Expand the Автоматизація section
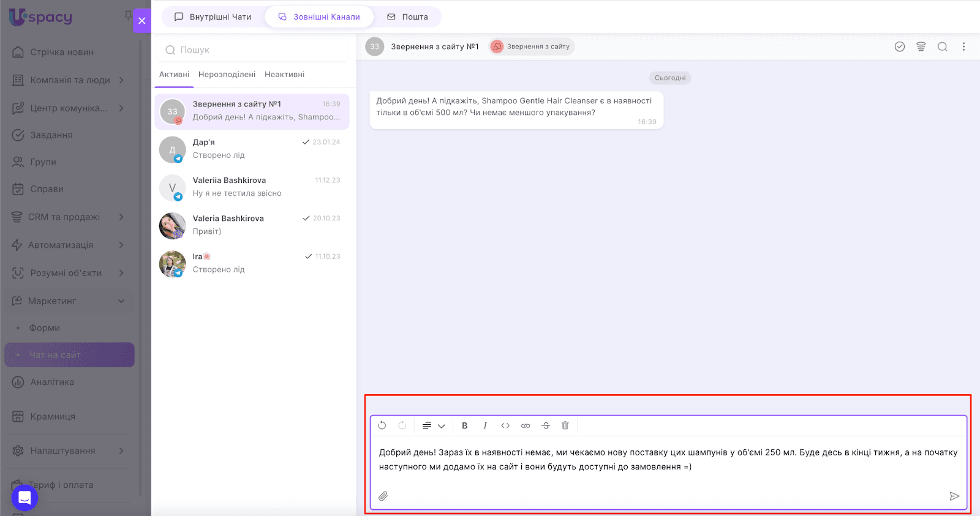This screenshot has height=516, width=980. pos(121,245)
